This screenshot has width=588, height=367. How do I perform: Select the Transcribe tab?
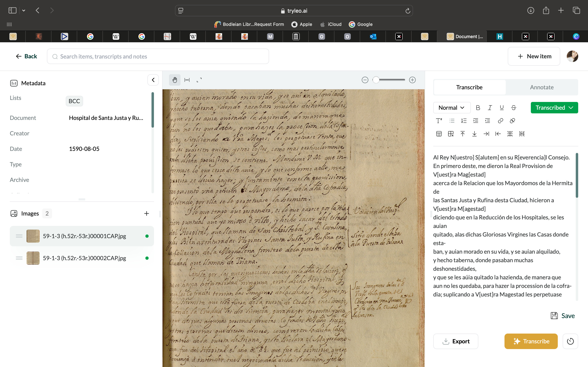point(469,87)
